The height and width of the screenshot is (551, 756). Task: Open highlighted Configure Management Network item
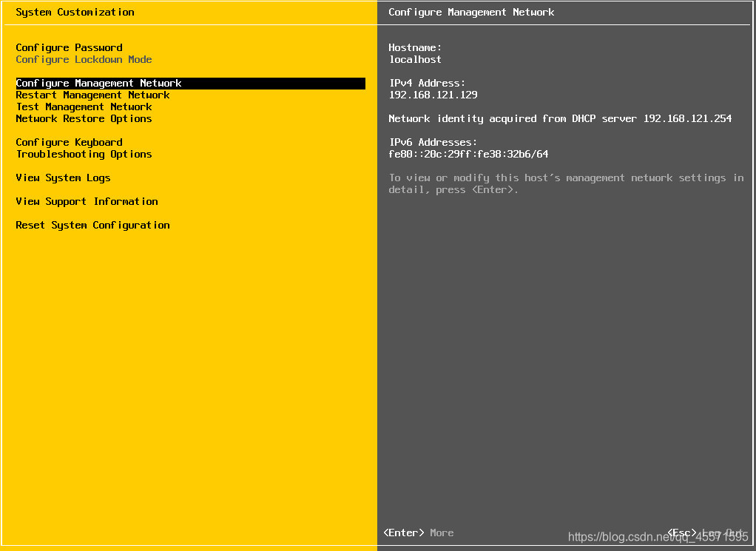190,84
